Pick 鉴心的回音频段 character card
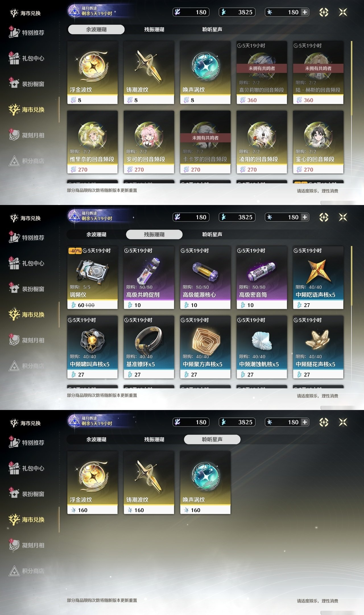The height and width of the screenshot is (615, 364). pos(318,142)
